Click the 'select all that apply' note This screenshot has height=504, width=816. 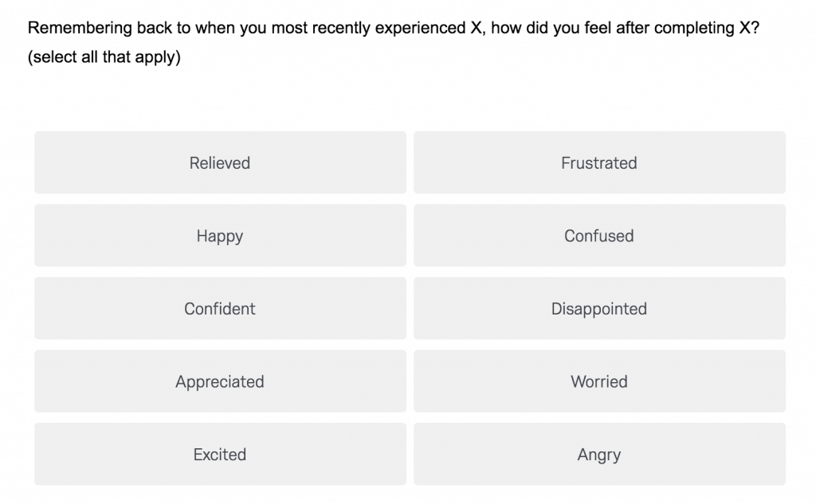pyautogui.click(x=104, y=57)
